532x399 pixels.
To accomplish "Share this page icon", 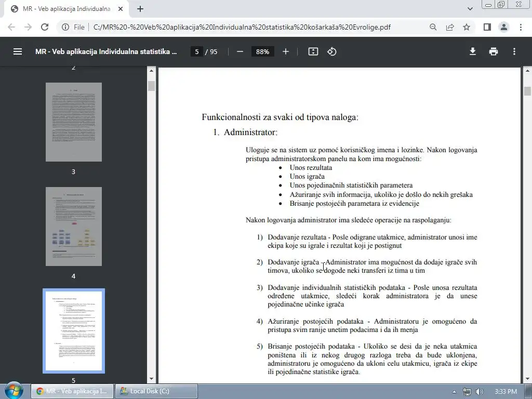I will point(450,27).
